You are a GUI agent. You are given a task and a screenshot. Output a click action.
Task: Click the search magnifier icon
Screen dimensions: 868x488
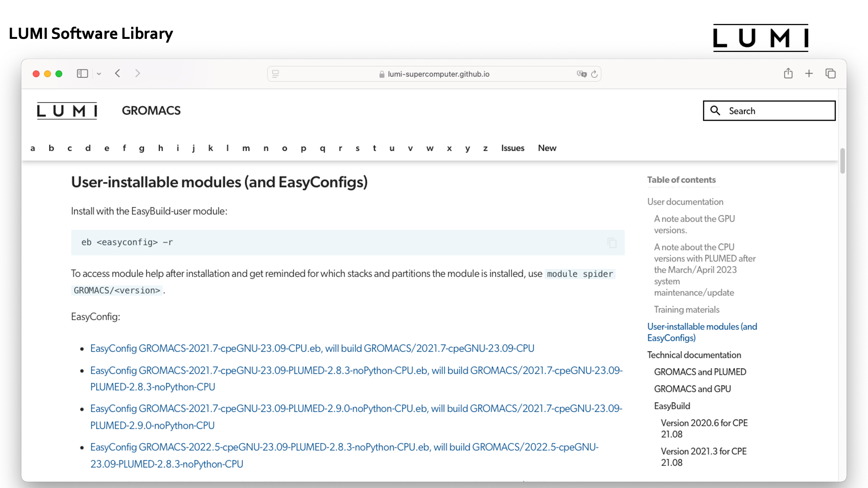coord(715,110)
